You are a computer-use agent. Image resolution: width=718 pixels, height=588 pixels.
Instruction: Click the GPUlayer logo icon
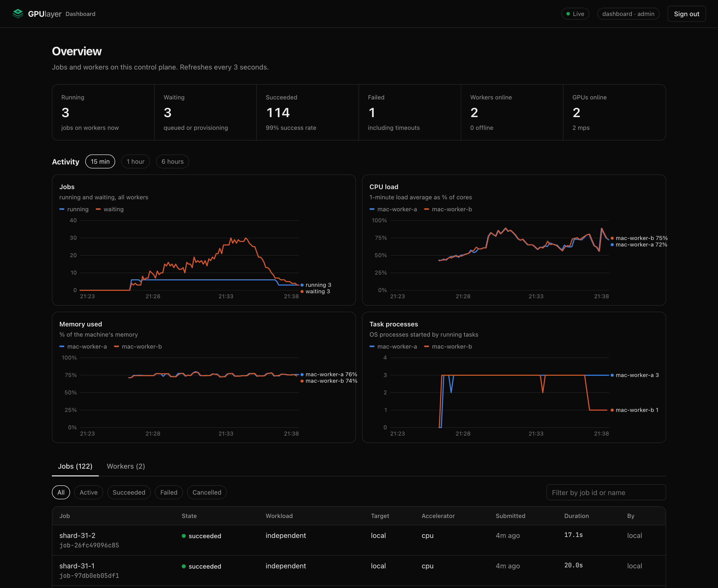(x=18, y=14)
